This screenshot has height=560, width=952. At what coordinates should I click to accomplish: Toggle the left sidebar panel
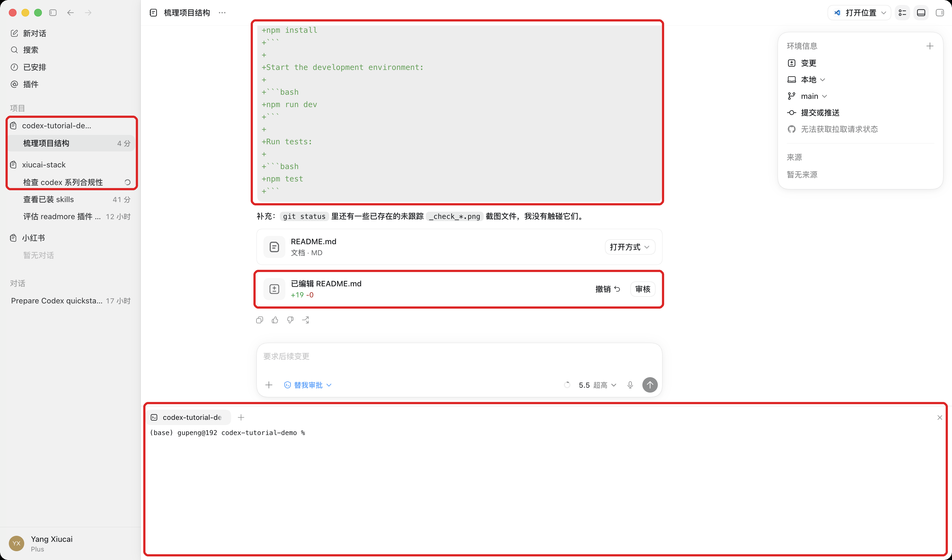tap(53, 12)
